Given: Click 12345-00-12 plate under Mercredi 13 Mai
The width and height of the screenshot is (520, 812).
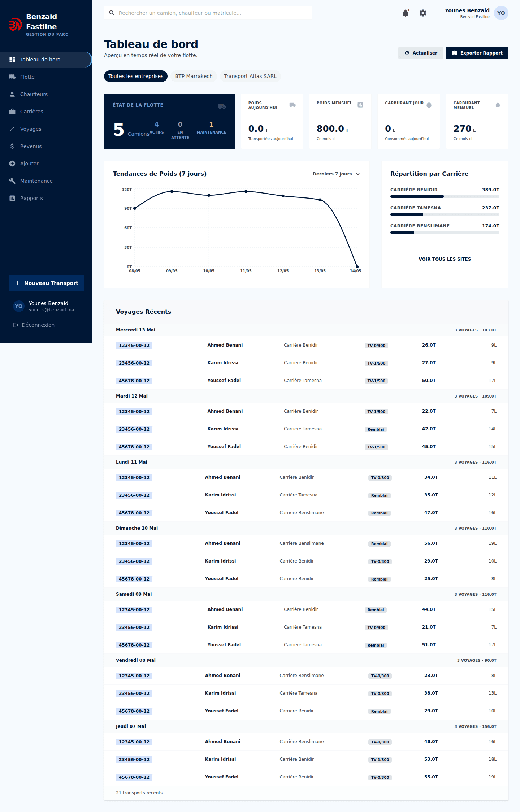Looking at the screenshot, I should point(134,346).
